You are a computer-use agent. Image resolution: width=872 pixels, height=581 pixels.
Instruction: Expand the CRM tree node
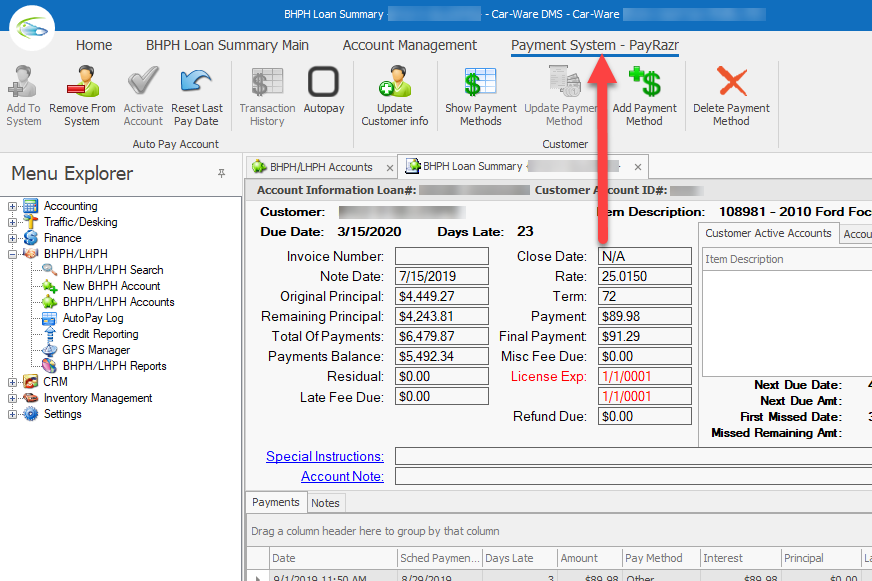pyautogui.click(x=12, y=383)
